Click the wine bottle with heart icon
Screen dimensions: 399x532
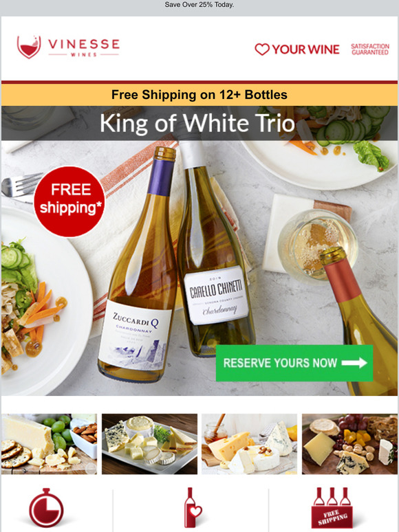[x=193, y=508]
